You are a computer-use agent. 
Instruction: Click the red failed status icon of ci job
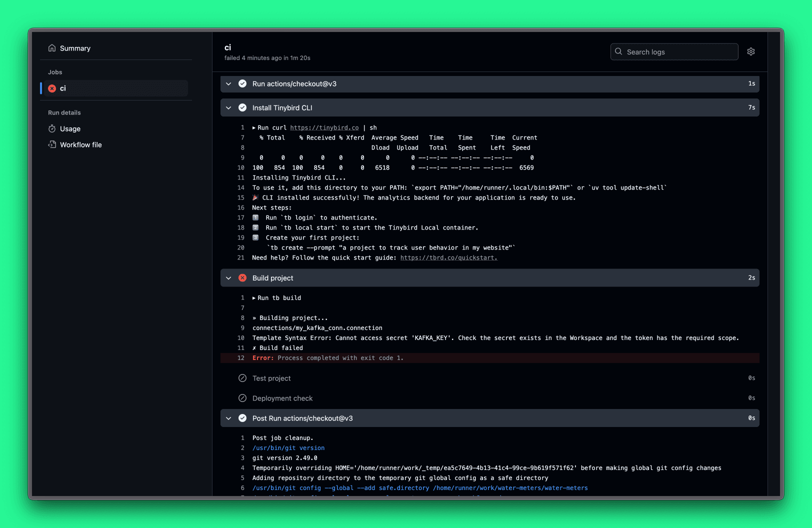pos(52,88)
